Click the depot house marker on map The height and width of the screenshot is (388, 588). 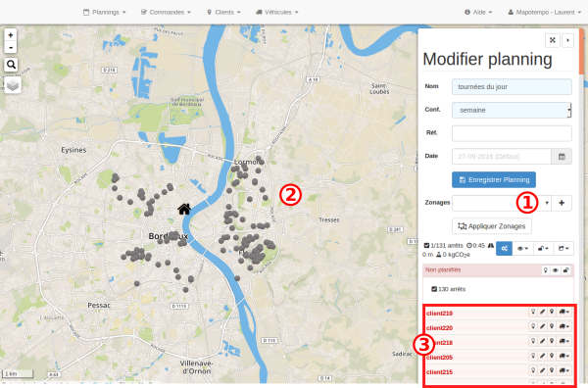tap(184, 209)
